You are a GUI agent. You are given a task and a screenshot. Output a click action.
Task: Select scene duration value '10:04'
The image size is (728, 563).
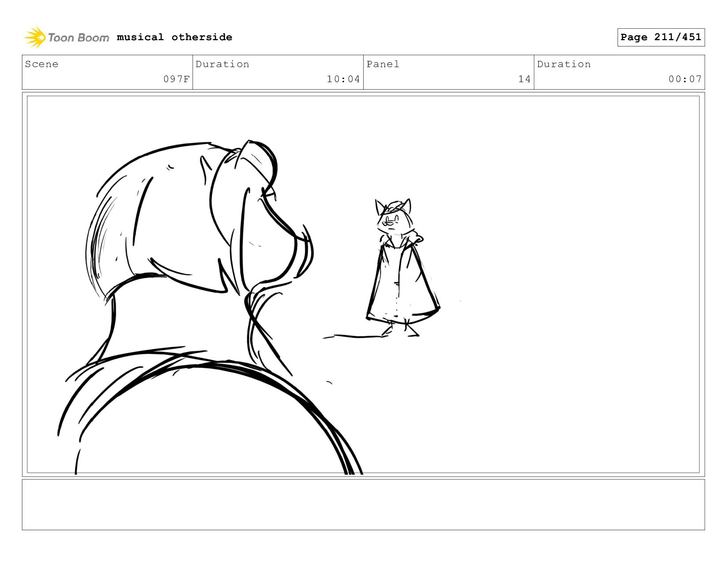[x=343, y=79]
